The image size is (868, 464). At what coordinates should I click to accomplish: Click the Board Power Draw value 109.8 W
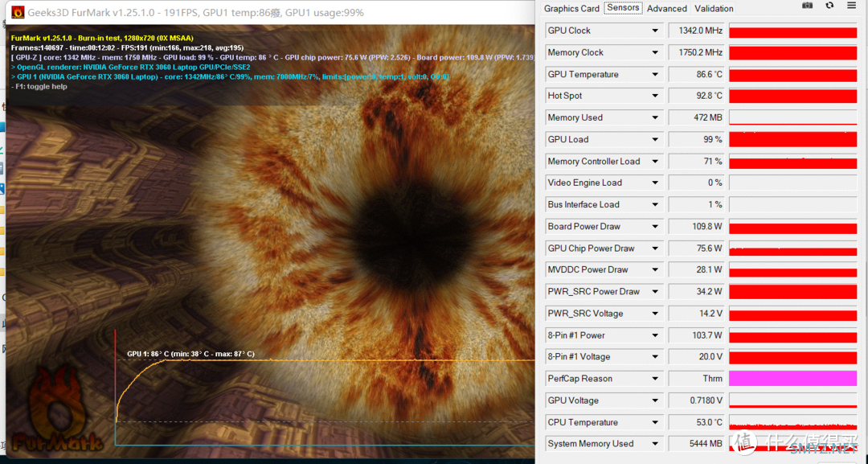pos(696,227)
